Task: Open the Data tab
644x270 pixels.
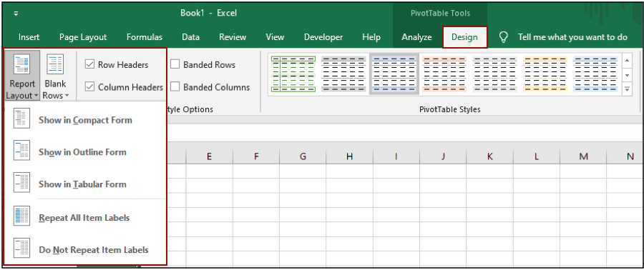Action: [190, 37]
